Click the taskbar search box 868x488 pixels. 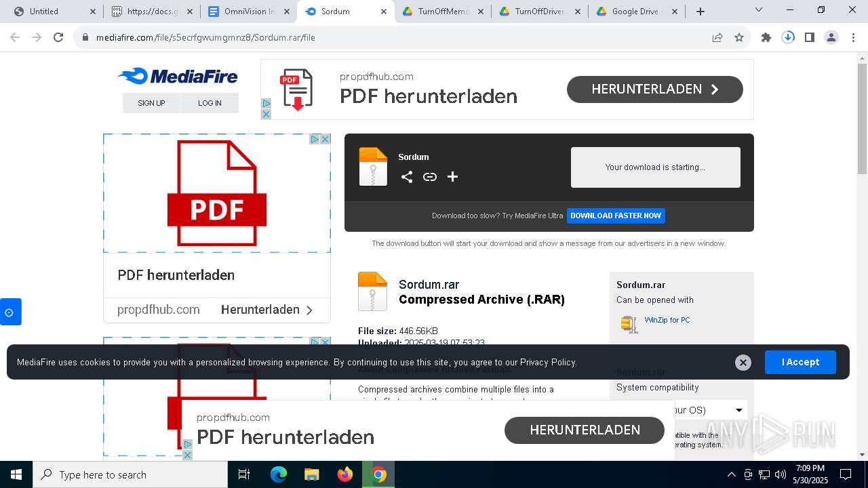130,474
